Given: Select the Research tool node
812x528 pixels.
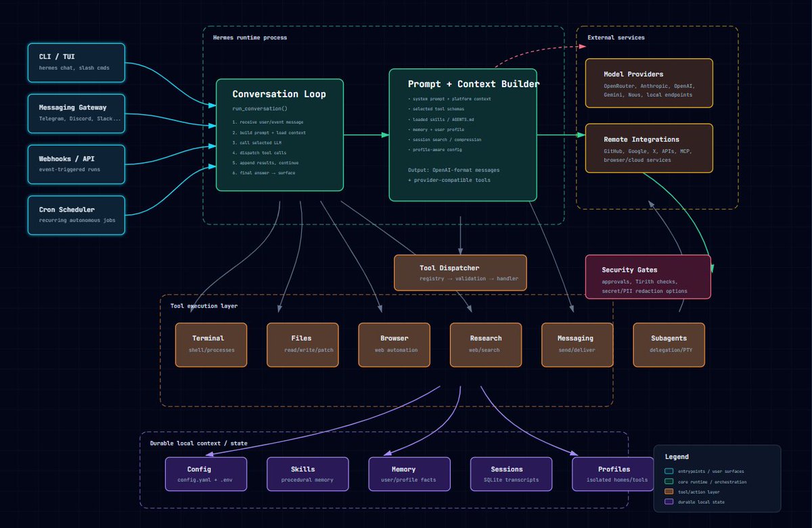Looking at the screenshot, I should (x=486, y=345).
